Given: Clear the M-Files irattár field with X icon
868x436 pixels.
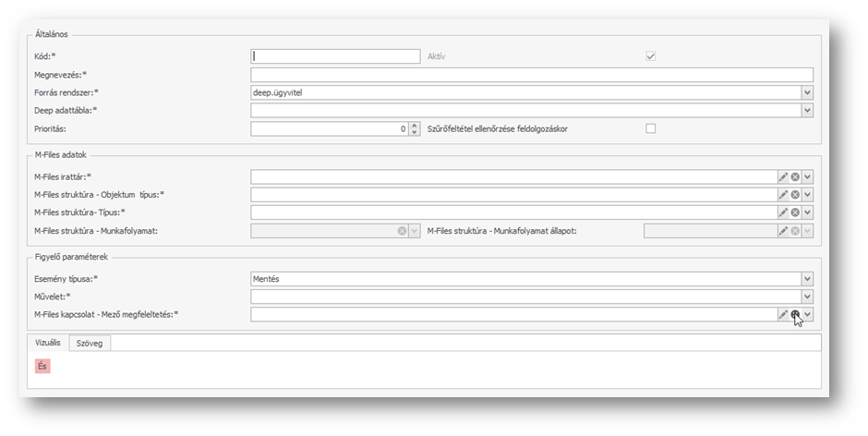Looking at the screenshot, I should pos(795,176).
